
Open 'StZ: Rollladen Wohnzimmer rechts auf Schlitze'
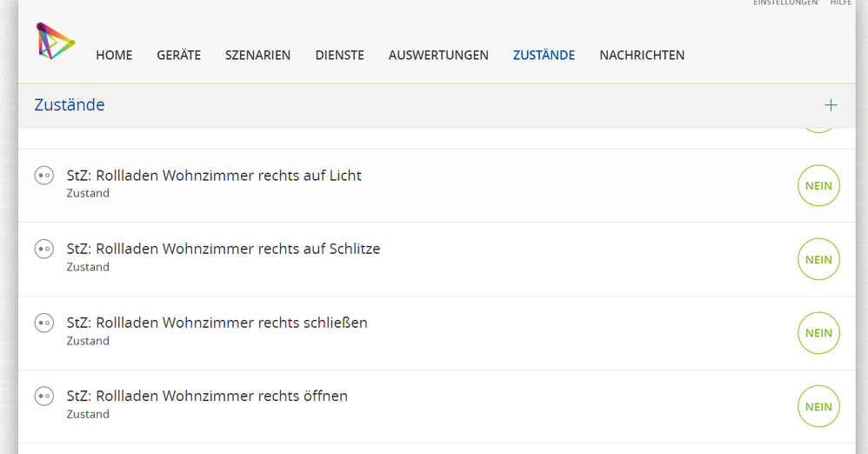[224, 249]
